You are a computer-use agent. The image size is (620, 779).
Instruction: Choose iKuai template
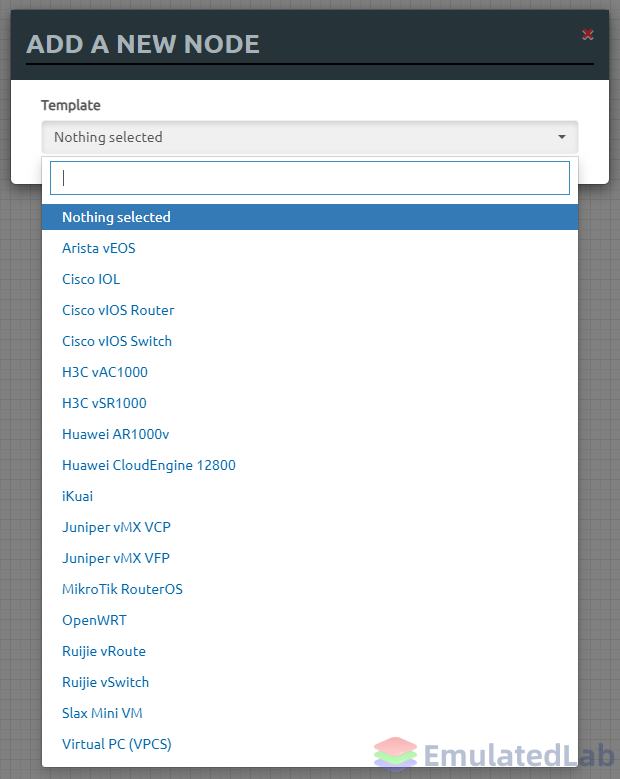point(310,496)
